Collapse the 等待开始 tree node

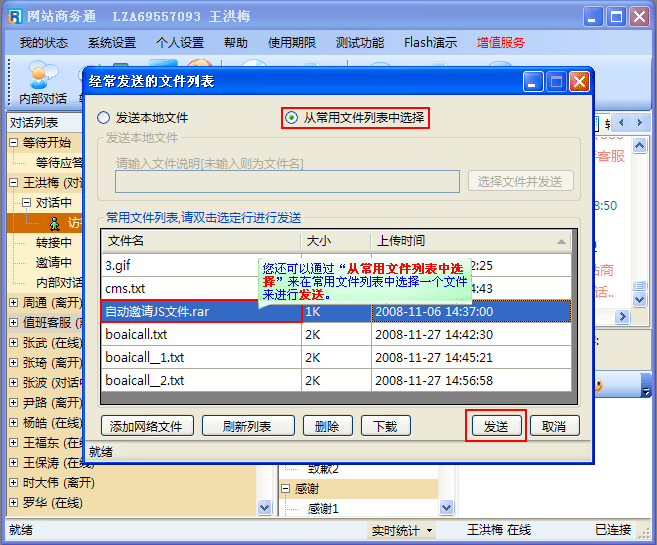(14, 143)
